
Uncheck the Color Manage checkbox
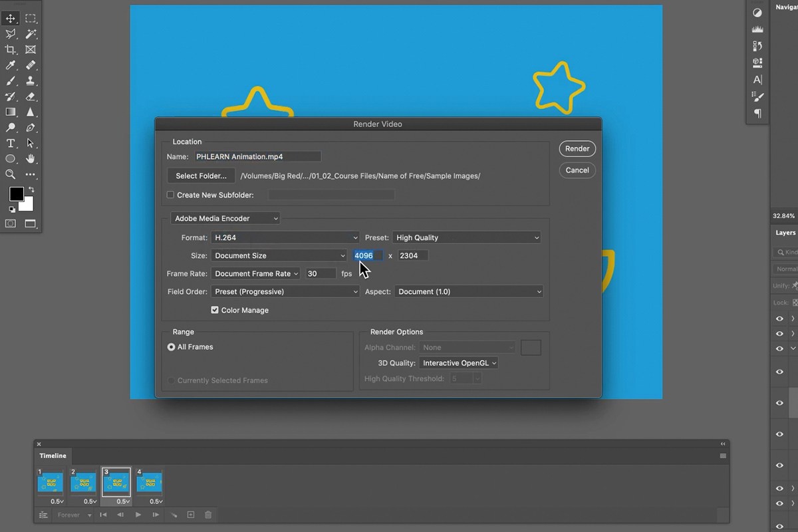tap(215, 310)
